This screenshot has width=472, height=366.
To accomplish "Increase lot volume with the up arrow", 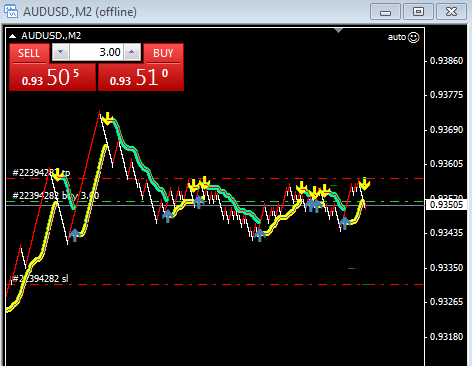I will (132, 52).
